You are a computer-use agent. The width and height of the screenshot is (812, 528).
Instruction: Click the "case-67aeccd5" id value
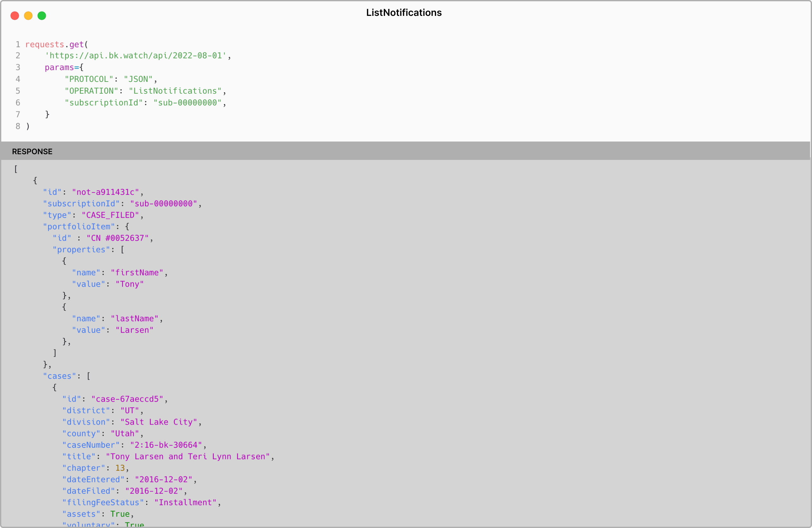(x=127, y=399)
